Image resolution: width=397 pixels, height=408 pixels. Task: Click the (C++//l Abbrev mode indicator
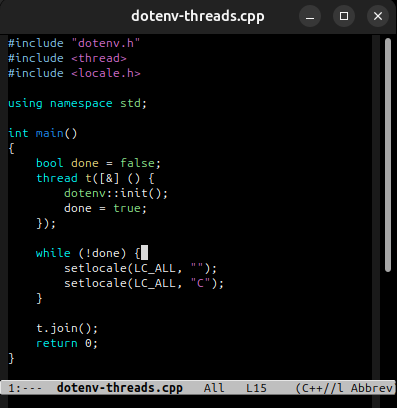point(344,388)
